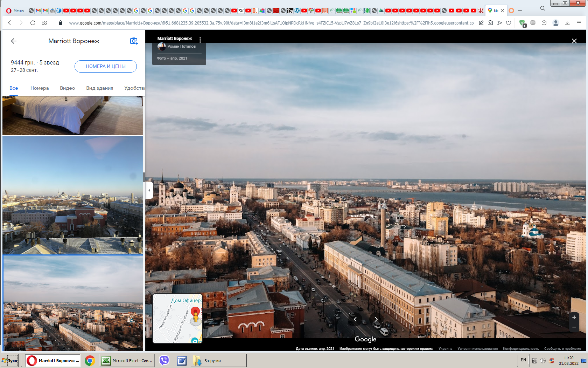Open the blue-sky city rooftop thumbnail
588x368 pixels.
point(73,195)
